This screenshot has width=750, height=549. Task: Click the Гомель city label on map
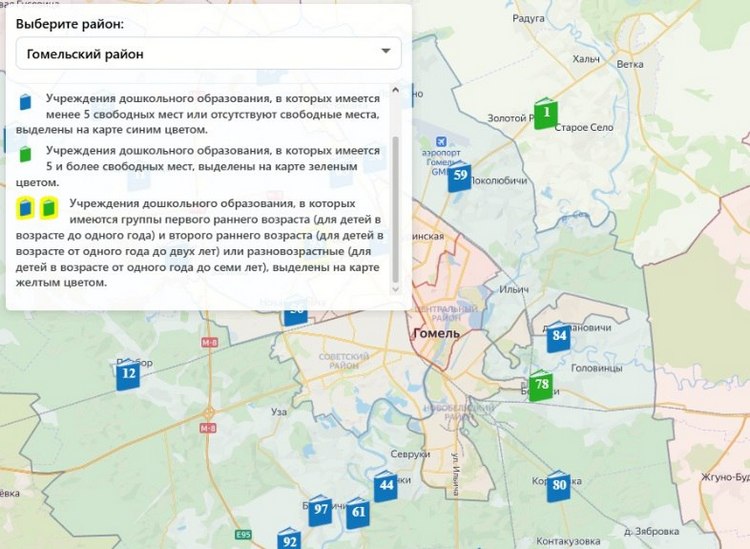point(435,334)
